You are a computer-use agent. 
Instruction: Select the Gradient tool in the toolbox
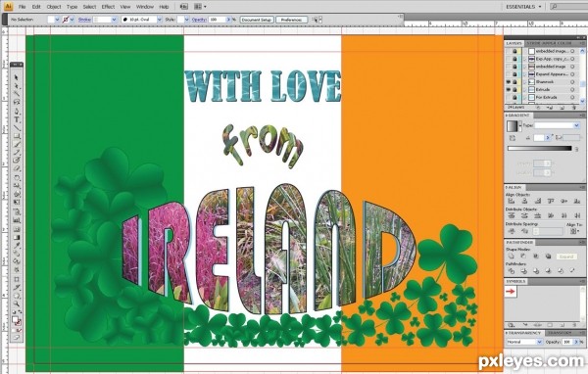17,237
